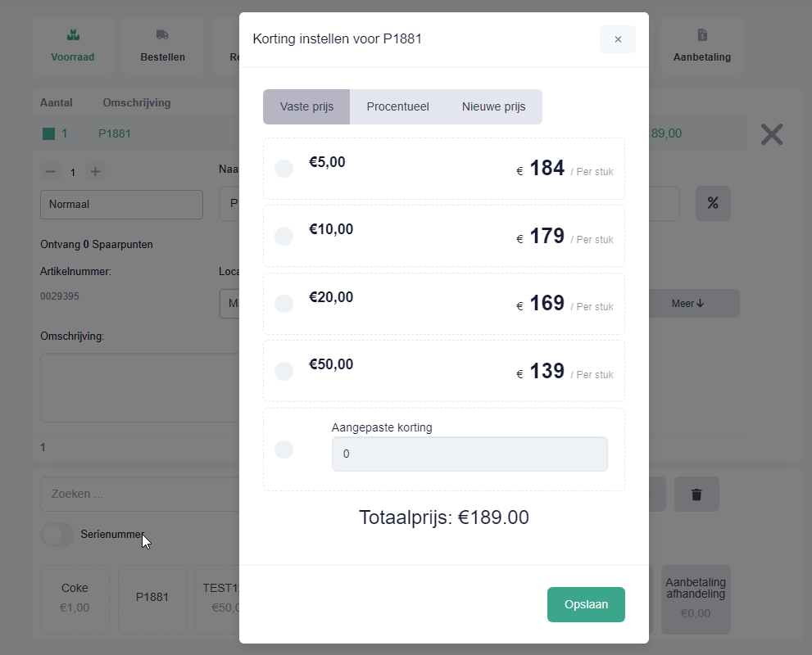The image size is (812, 655).
Task: Select the Aangepaste korting radio button
Action: pyautogui.click(x=284, y=449)
